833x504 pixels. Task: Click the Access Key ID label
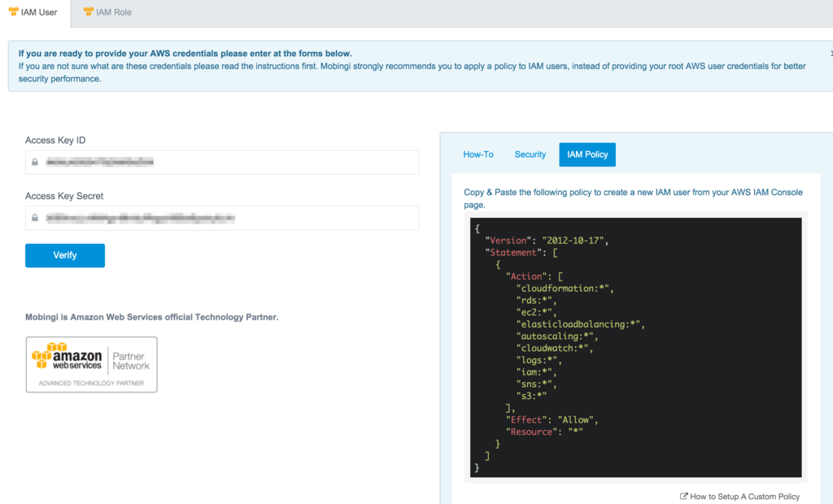(x=55, y=140)
